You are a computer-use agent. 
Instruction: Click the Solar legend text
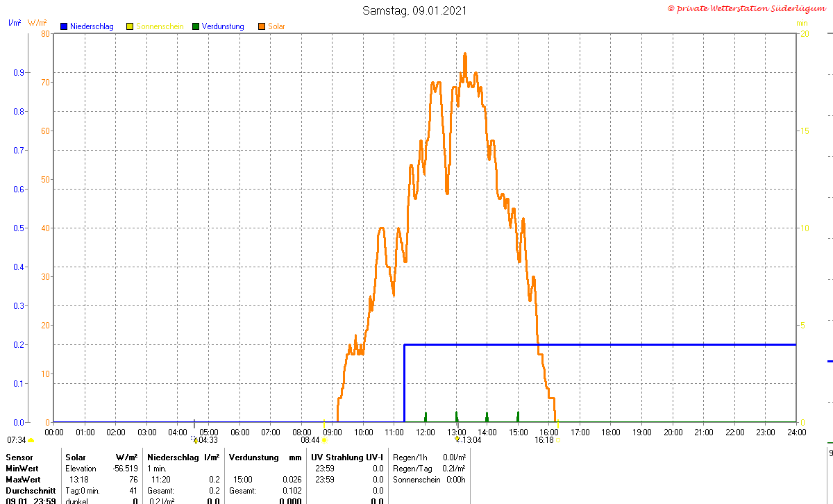point(276,26)
